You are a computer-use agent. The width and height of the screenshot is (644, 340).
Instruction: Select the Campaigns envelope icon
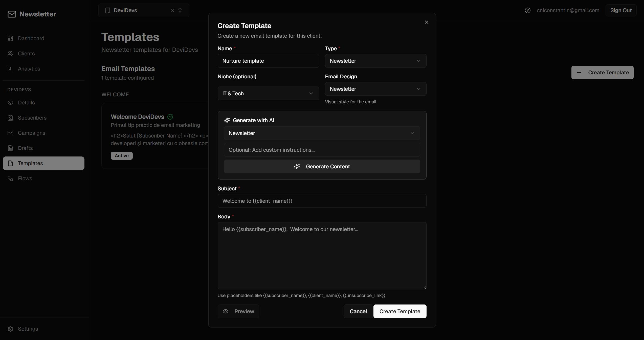pyautogui.click(x=10, y=133)
